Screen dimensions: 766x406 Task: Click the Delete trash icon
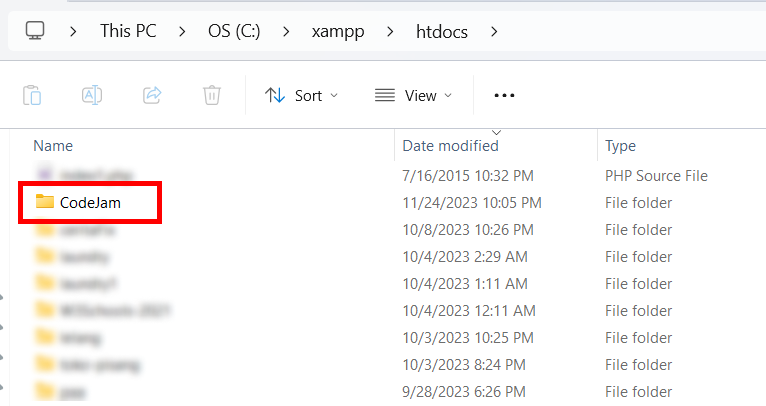click(x=212, y=95)
